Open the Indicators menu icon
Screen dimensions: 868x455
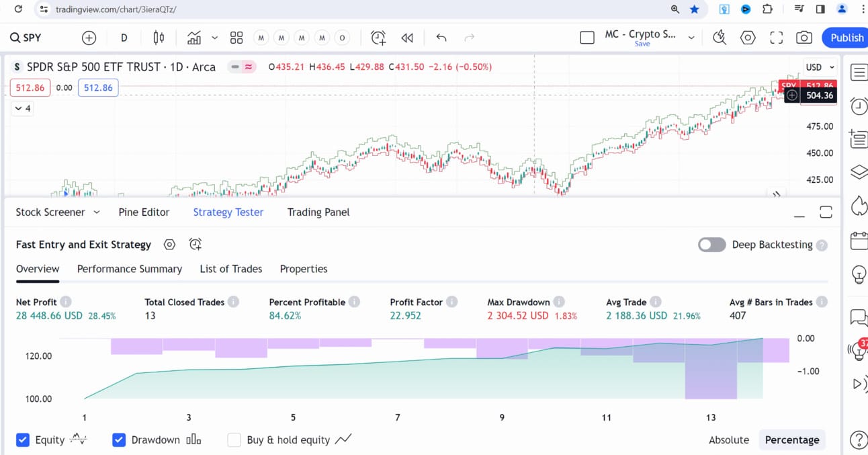click(194, 38)
